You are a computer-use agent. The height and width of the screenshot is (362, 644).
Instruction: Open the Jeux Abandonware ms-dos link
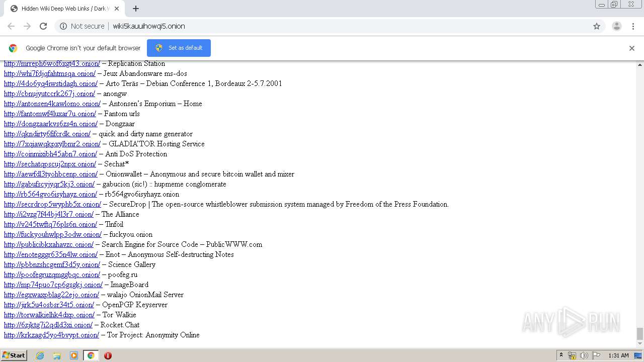[49, 73]
